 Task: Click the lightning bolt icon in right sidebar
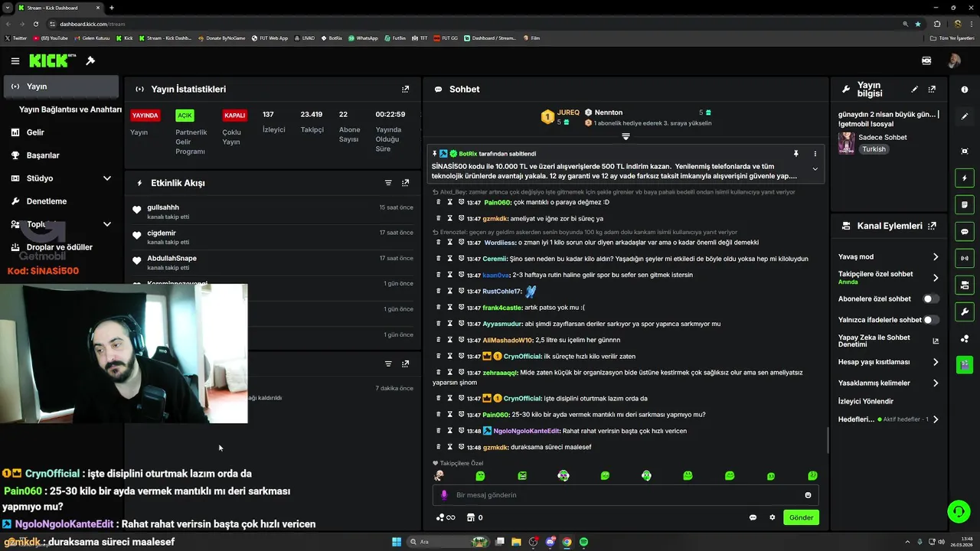pyautogui.click(x=964, y=178)
